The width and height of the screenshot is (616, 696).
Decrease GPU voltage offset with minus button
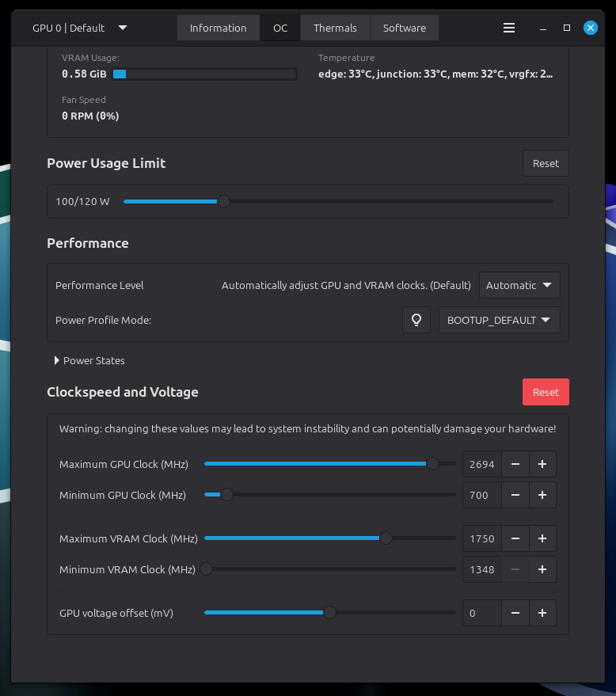515,613
